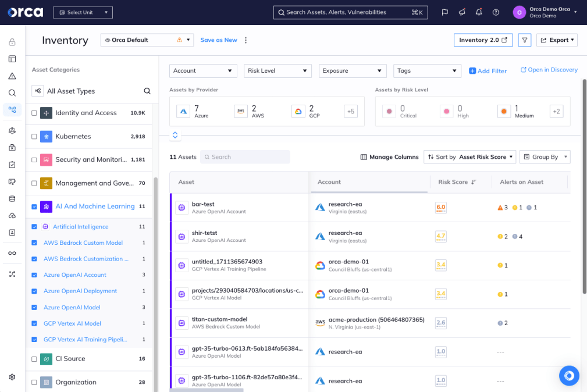Click the Kubernetes category icon
The height and width of the screenshot is (392, 587).
point(46,136)
